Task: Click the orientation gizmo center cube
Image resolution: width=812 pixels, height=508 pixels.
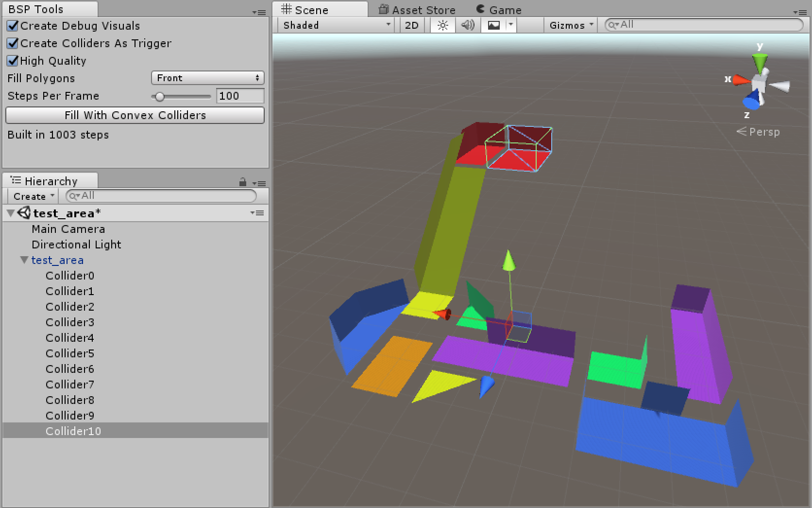Action: coord(759,83)
